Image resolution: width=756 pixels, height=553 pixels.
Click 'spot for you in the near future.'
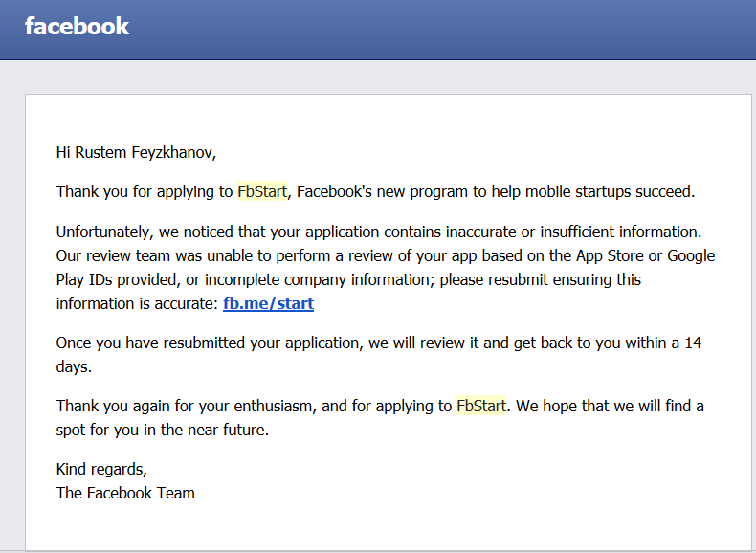[x=163, y=430]
